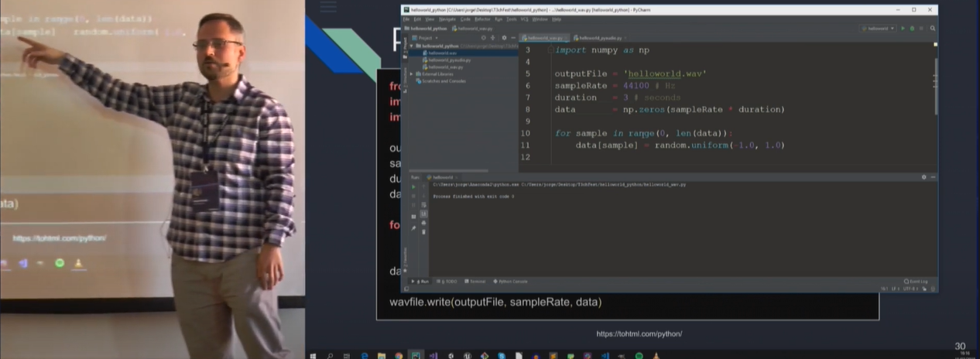Open the Terminal tool window tab

(475, 281)
